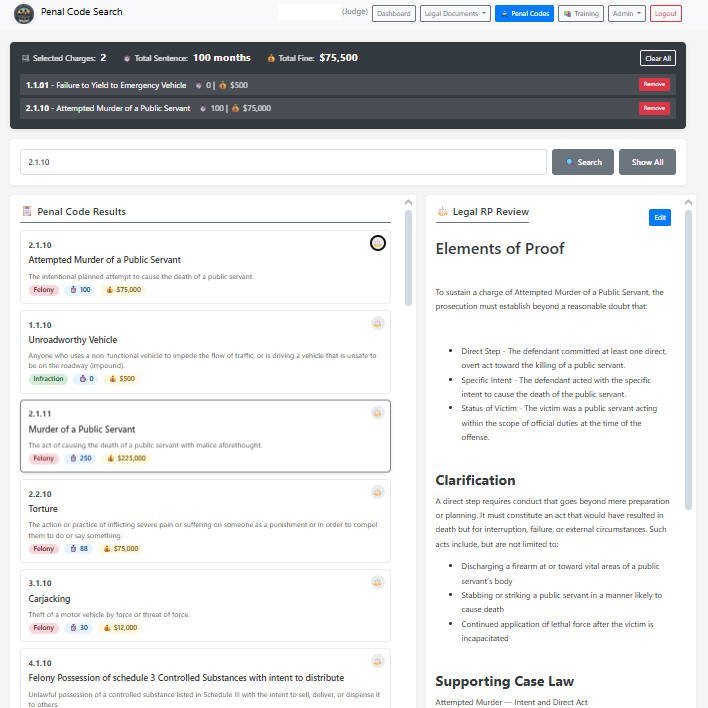708x708 pixels.
Task: Open the Admin dropdown menu
Action: tap(627, 14)
